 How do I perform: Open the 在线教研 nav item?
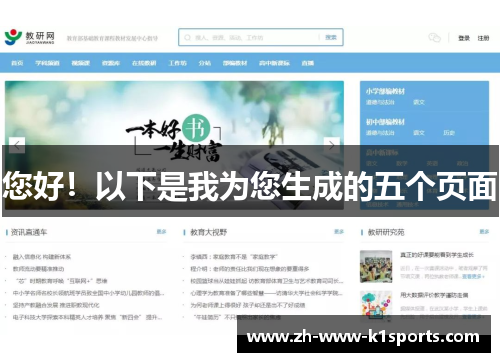144,63
